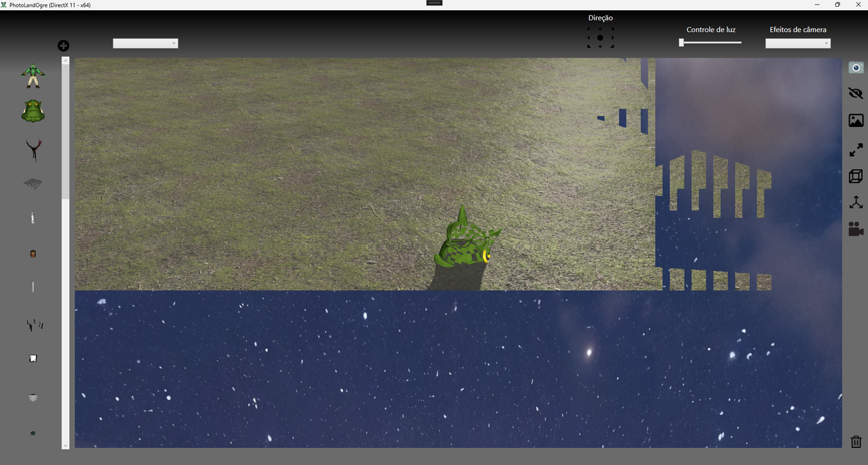This screenshot has height=465, width=868.
Task: Click the PhotoLandOgre title bar app icon
Action: 4,5
